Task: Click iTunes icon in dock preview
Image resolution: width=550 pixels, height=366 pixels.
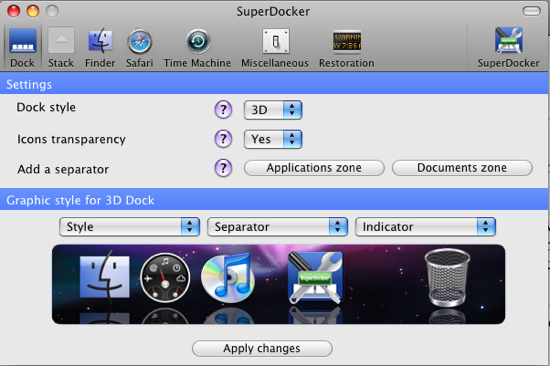Action: pyautogui.click(x=228, y=277)
